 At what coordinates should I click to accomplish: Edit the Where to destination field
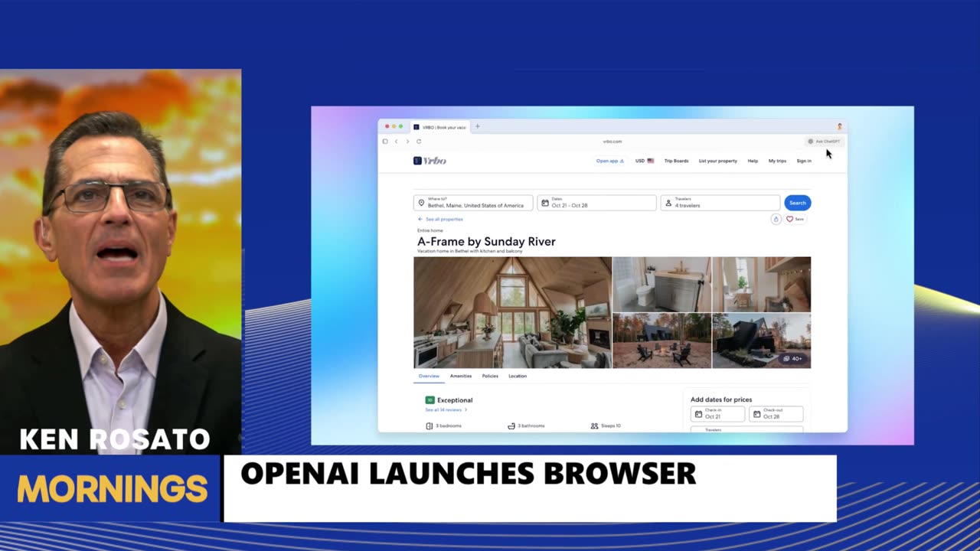tap(473, 203)
